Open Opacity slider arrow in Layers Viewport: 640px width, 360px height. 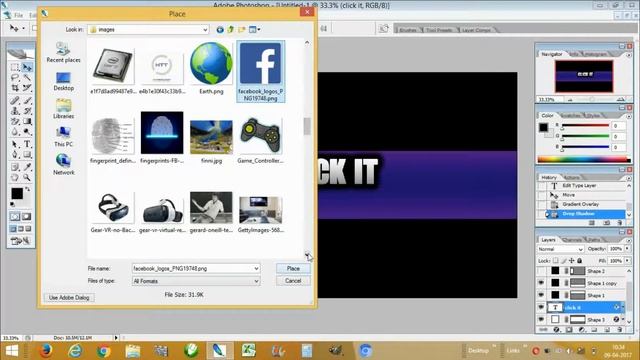[627, 249]
